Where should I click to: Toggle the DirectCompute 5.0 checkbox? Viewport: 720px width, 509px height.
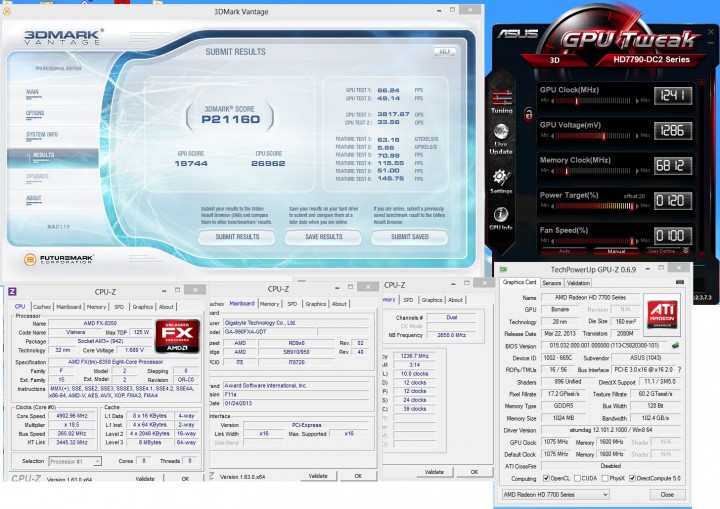pyautogui.click(x=632, y=478)
